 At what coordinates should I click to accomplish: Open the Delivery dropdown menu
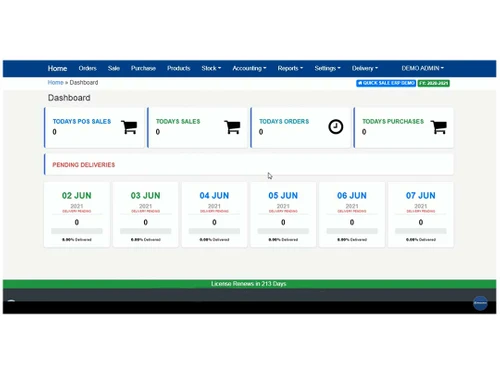coord(365,68)
